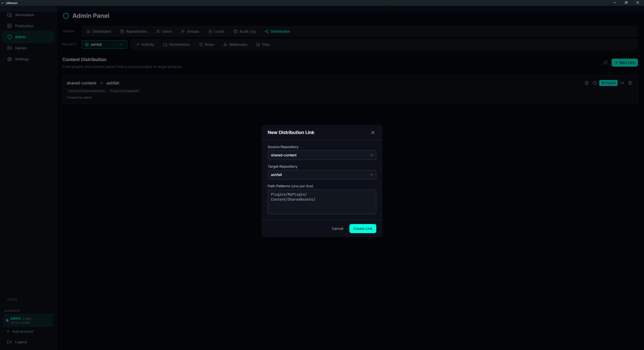Select Admin in the sidebar
This screenshot has height=350, width=644.
click(x=28, y=37)
